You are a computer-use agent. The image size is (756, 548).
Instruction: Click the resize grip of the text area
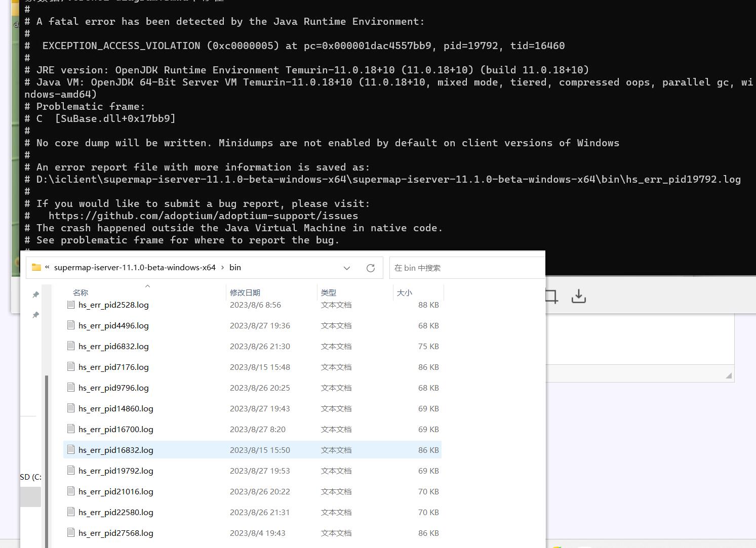tap(729, 375)
